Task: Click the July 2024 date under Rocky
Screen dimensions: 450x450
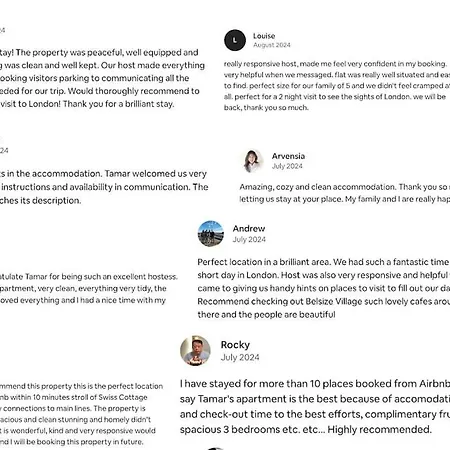Action: [240, 357]
